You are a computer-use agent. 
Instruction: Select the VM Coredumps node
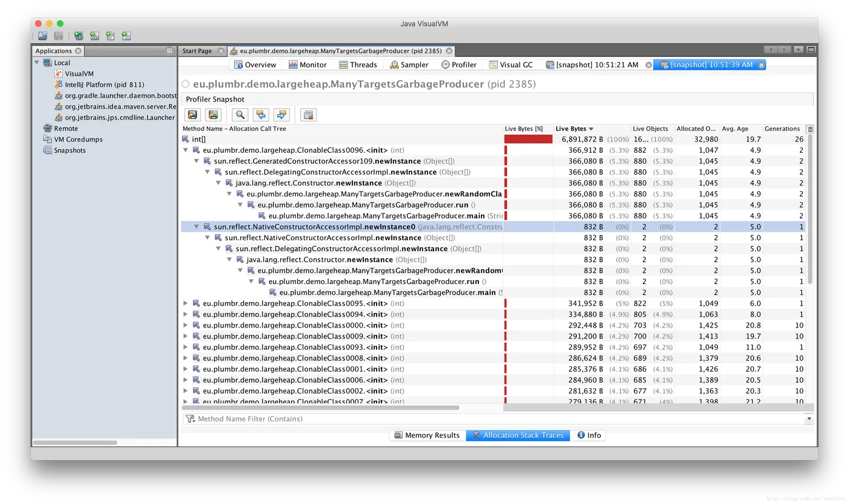[x=73, y=139]
